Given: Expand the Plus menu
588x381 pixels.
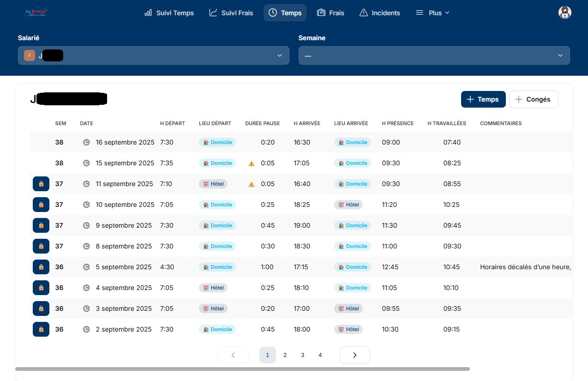Looking at the screenshot, I should (x=432, y=13).
